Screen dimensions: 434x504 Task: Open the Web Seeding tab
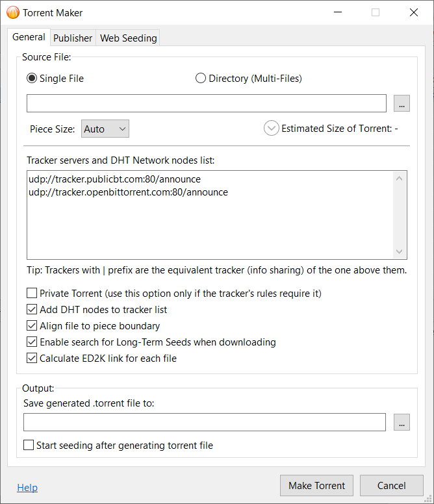(x=128, y=38)
